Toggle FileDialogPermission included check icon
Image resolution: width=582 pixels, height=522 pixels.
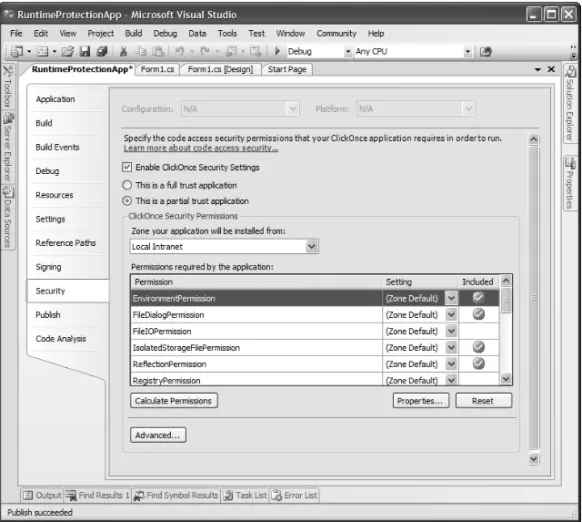coord(478,314)
